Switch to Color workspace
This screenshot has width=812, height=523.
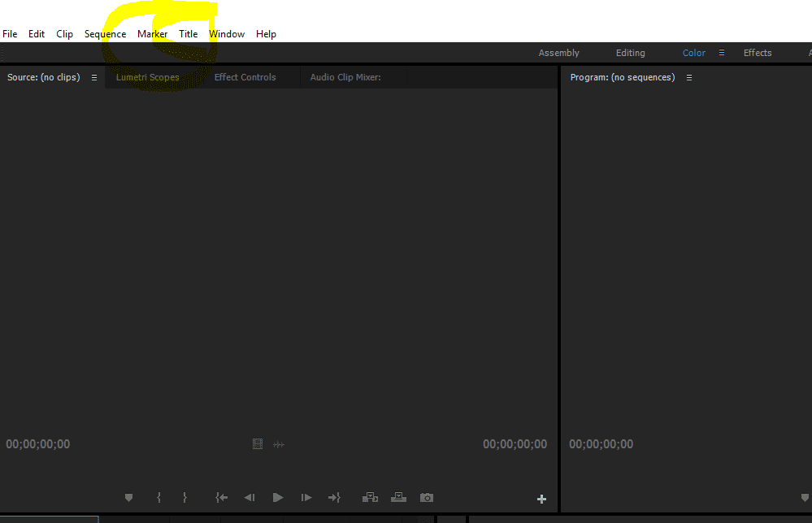[694, 53]
